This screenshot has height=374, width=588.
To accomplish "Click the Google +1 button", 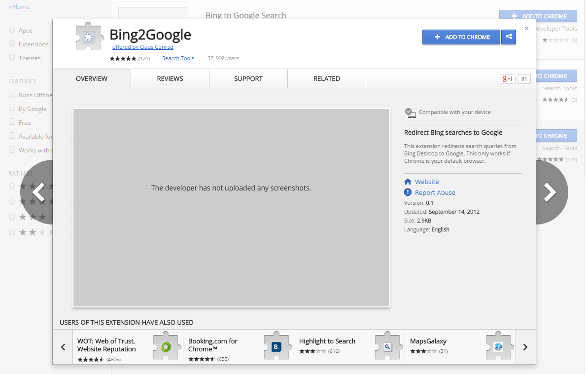I will pyautogui.click(x=507, y=79).
